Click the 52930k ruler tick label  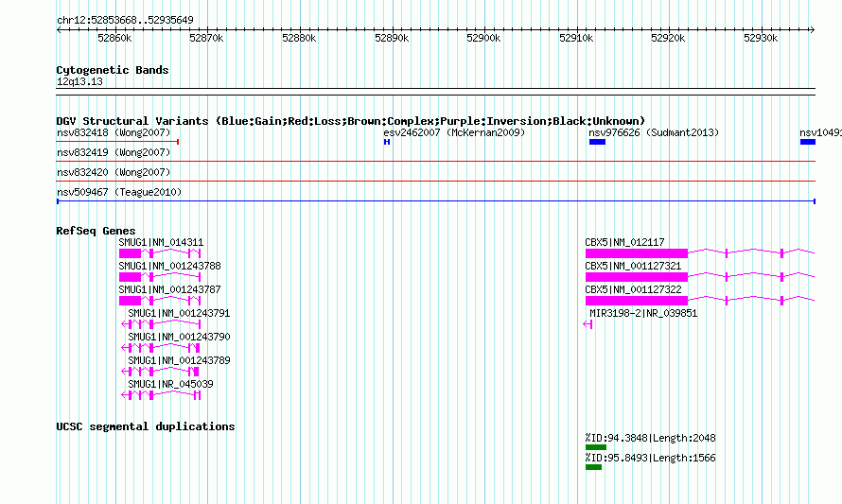[761, 38]
